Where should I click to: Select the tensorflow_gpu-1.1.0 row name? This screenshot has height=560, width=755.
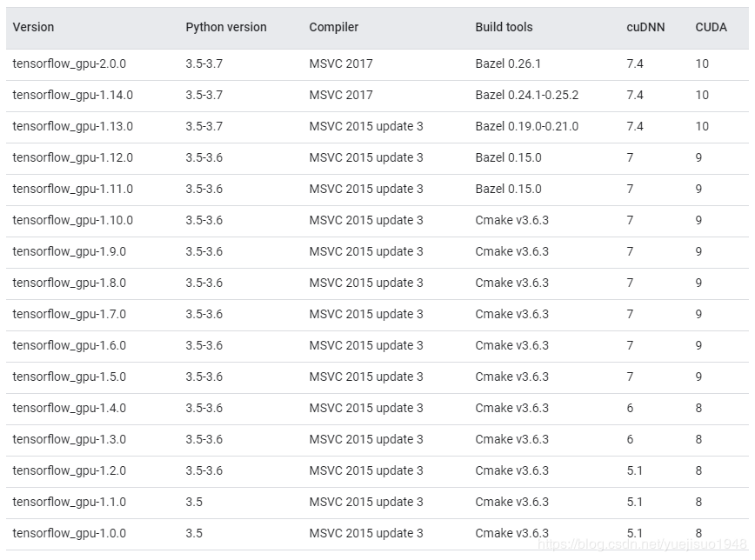pyautogui.click(x=70, y=502)
